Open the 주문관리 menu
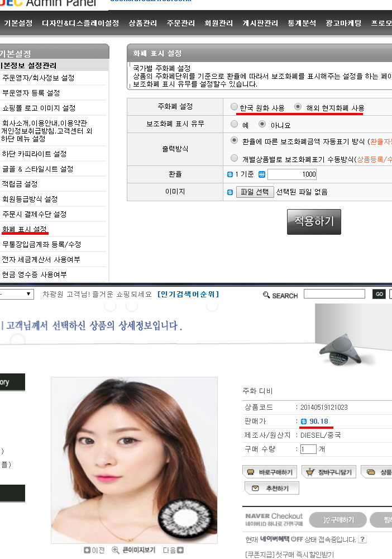 pyautogui.click(x=181, y=23)
